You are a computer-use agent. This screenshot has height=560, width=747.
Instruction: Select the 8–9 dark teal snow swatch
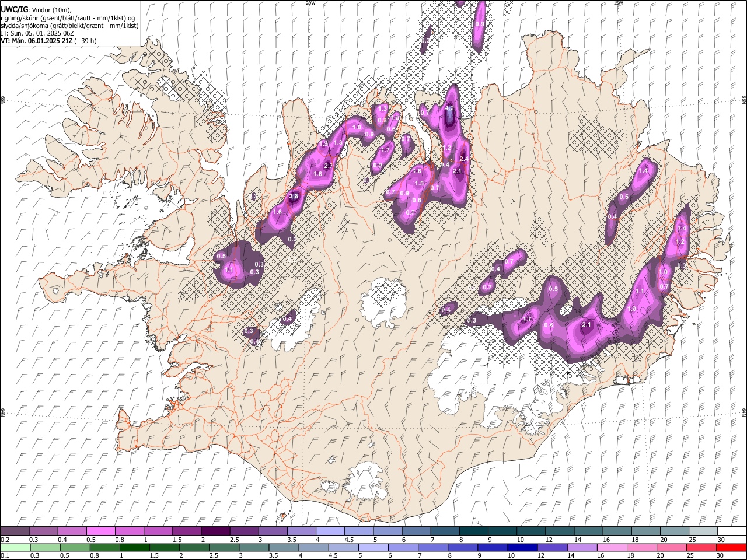[x=473, y=531]
